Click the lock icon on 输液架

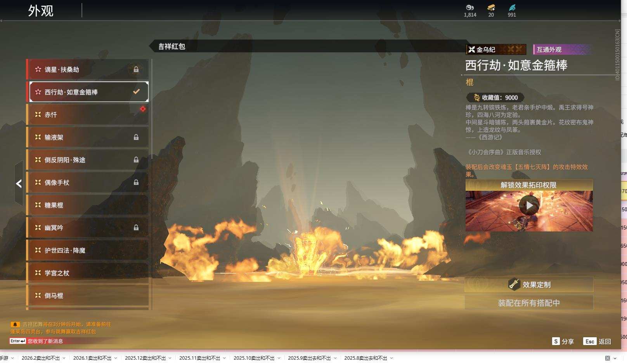pos(136,137)
